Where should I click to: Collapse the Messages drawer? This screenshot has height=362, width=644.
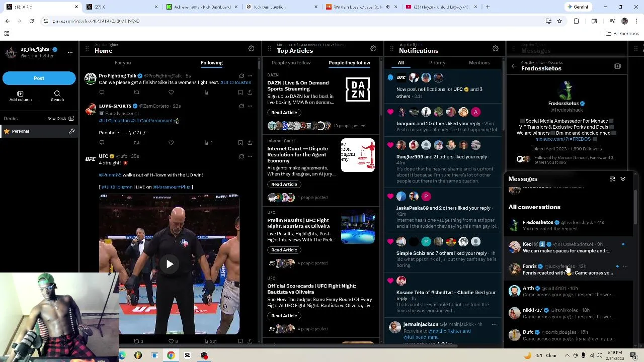tap(623, 179)
